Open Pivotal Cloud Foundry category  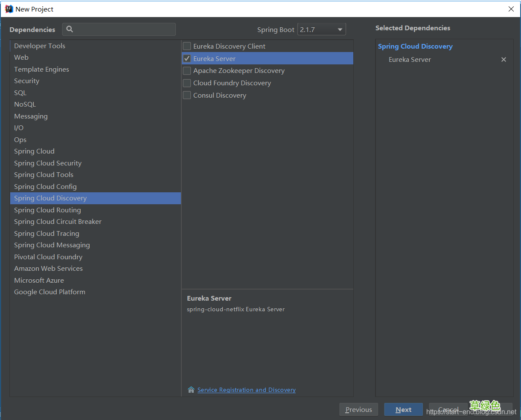coord(96,257)
